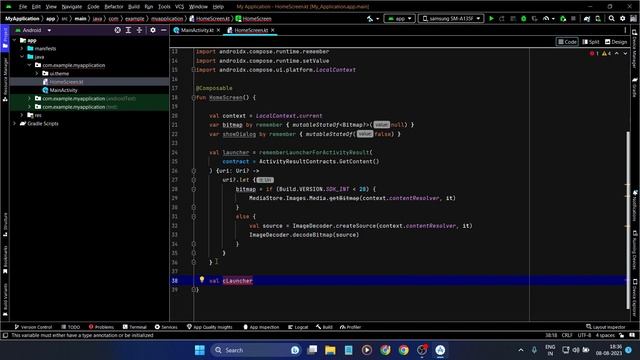Click Expand All in Project panel header
The image size is (640, 360).
(128, 30)
